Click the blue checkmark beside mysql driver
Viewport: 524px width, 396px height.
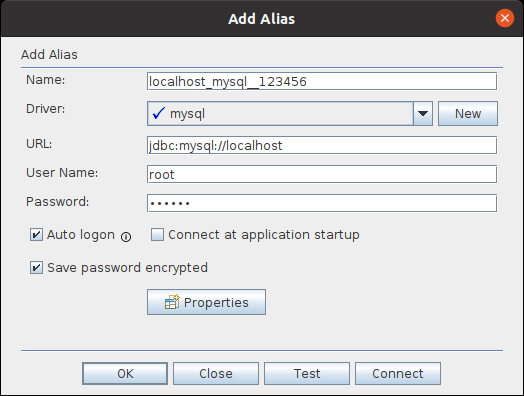point(158,113)
